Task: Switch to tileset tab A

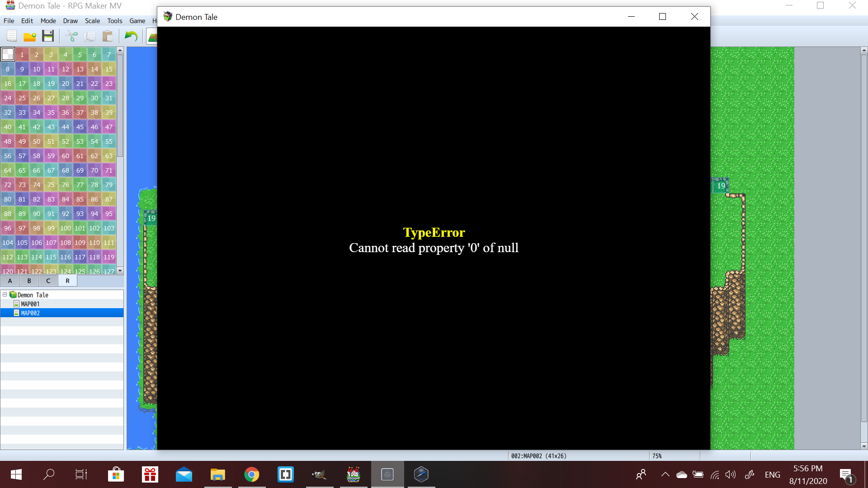Action: tap(10, 281)
